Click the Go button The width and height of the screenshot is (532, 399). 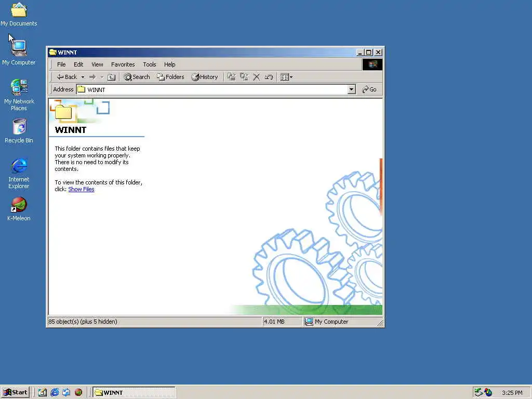click(369, 89)
